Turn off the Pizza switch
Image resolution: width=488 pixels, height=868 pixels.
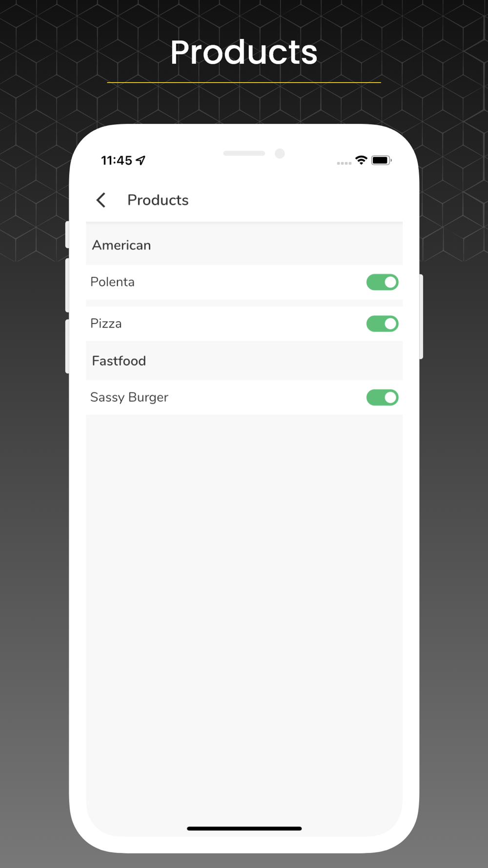coord(383,324)
